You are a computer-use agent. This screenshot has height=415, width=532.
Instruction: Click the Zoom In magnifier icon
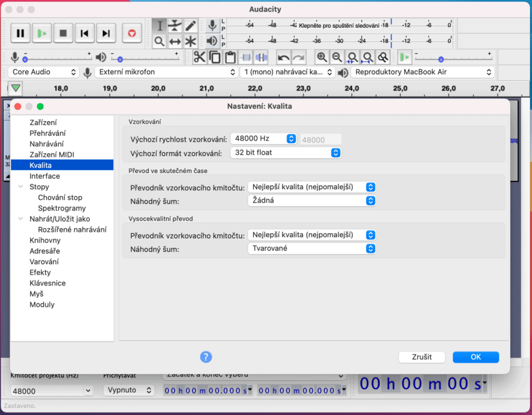[323, 57]
